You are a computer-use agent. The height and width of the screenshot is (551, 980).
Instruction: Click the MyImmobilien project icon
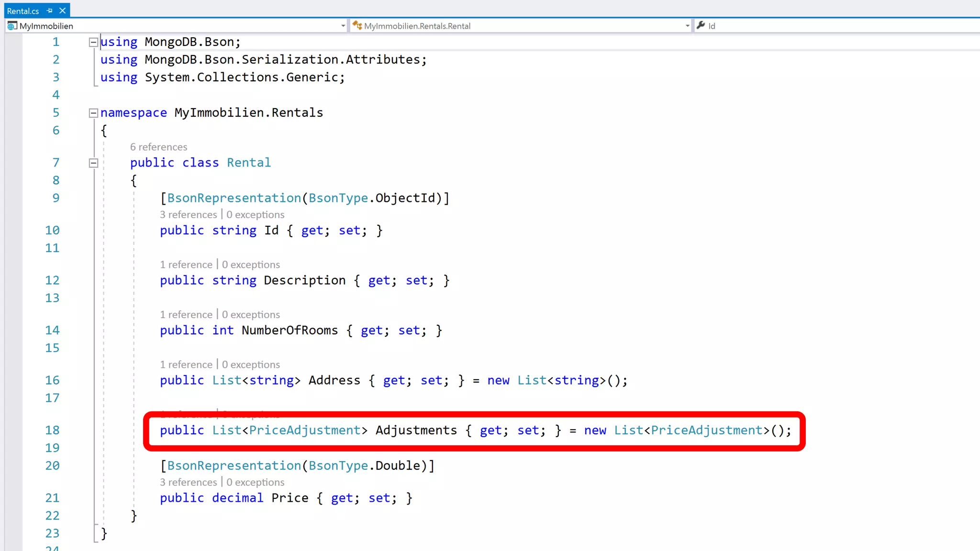coord(12,26)
